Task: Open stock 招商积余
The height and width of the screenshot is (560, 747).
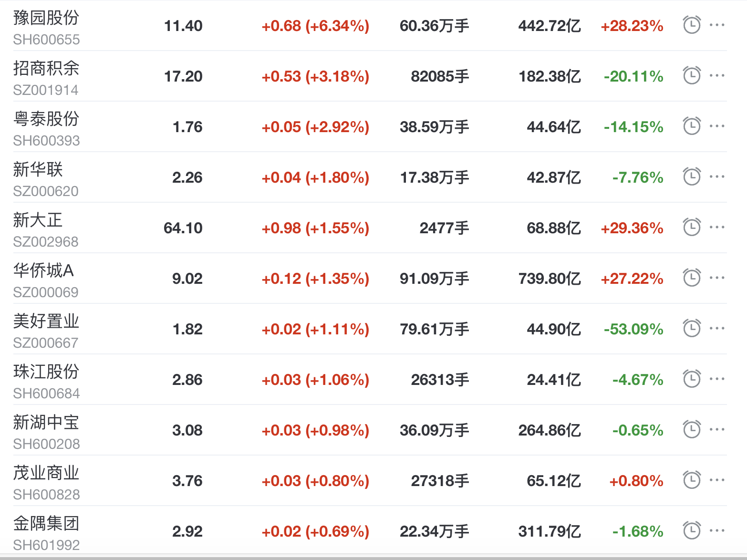Action: point(46,68)
